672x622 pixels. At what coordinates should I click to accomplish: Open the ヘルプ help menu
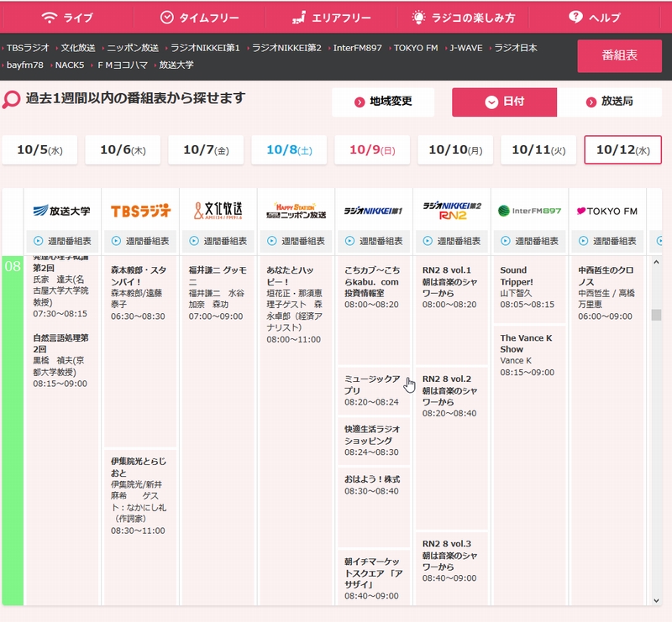(595, 18)
